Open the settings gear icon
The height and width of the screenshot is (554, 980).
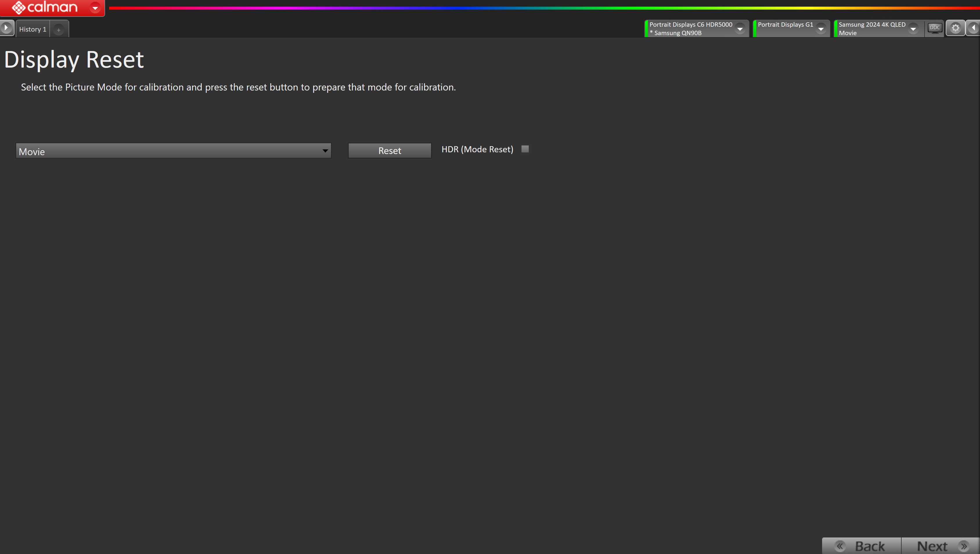pos(955,28)
